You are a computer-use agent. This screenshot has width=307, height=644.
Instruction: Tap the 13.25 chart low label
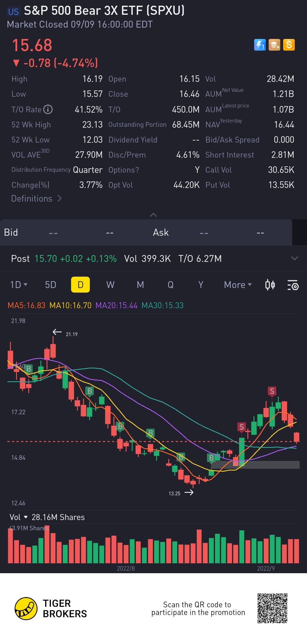[175, 494]
